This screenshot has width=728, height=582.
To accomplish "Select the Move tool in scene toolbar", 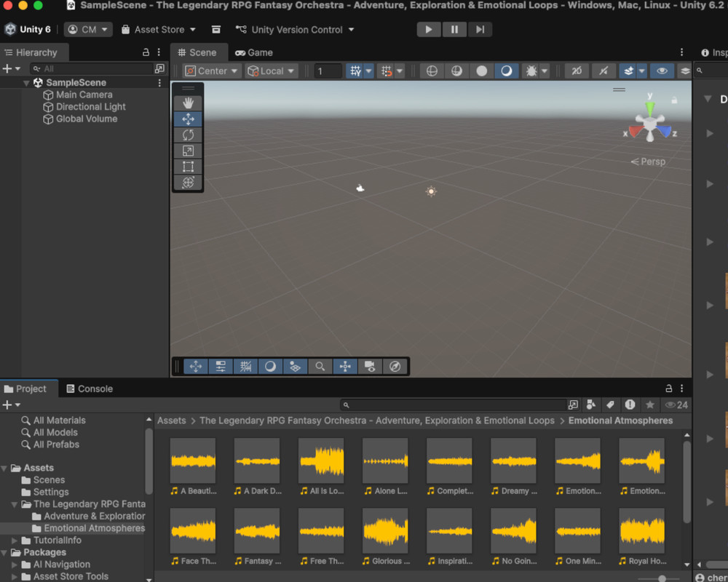I will [x=188, y=119].
